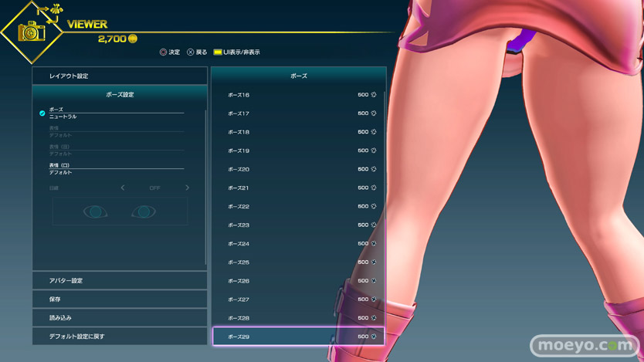Click the 保存 save button
The width and height of the screenshot is (644, 362).
coord(120,299)
